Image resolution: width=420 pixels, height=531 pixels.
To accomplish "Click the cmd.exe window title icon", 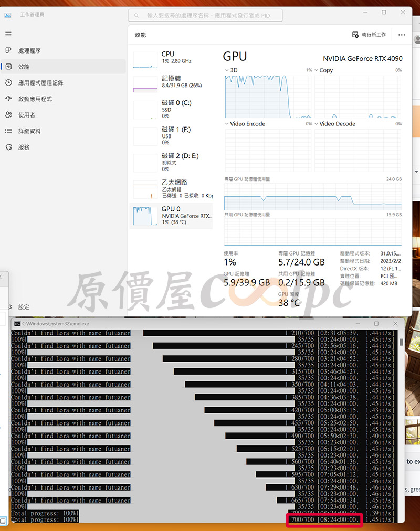I will (x=17, y=323).
